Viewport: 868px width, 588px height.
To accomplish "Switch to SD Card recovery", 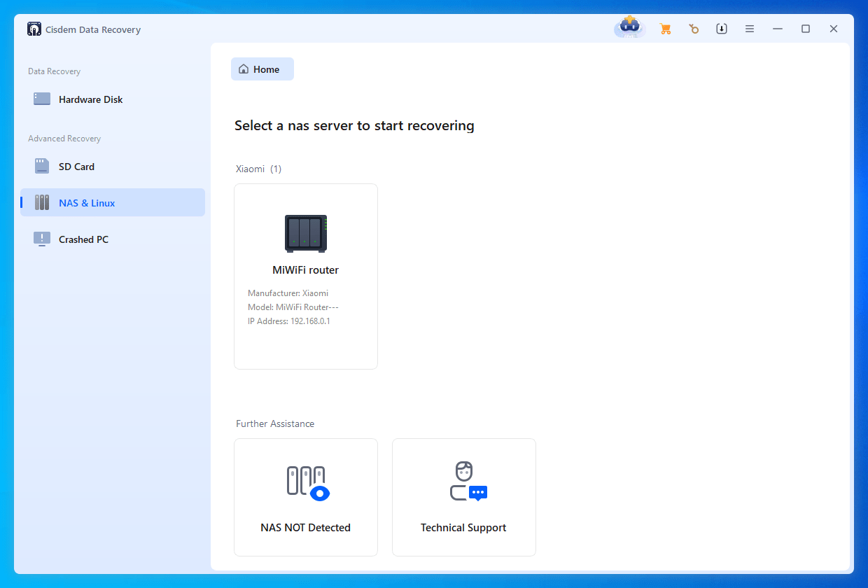I will 113,167.
